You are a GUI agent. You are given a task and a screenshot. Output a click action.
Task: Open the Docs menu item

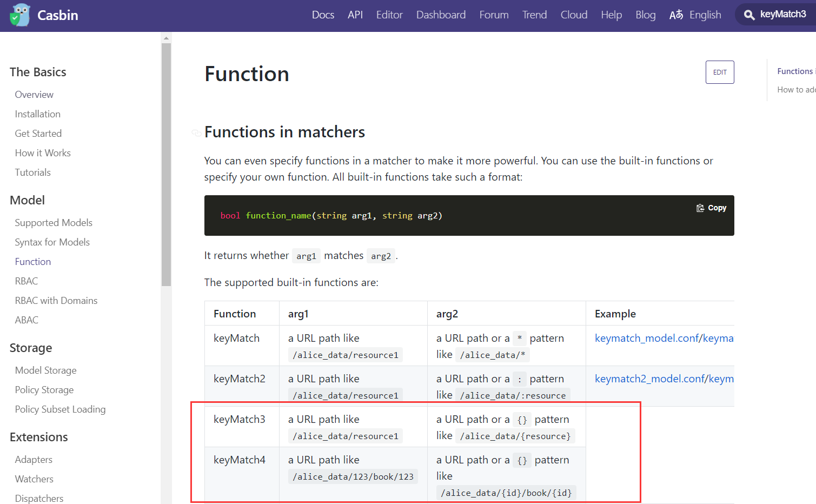pos(323,15)
